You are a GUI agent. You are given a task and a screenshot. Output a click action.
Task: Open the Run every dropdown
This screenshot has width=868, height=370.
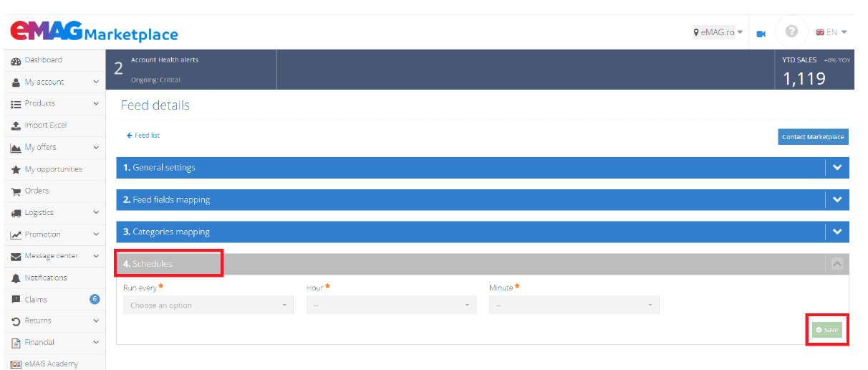pyautogui.click(x=208, y=305)
